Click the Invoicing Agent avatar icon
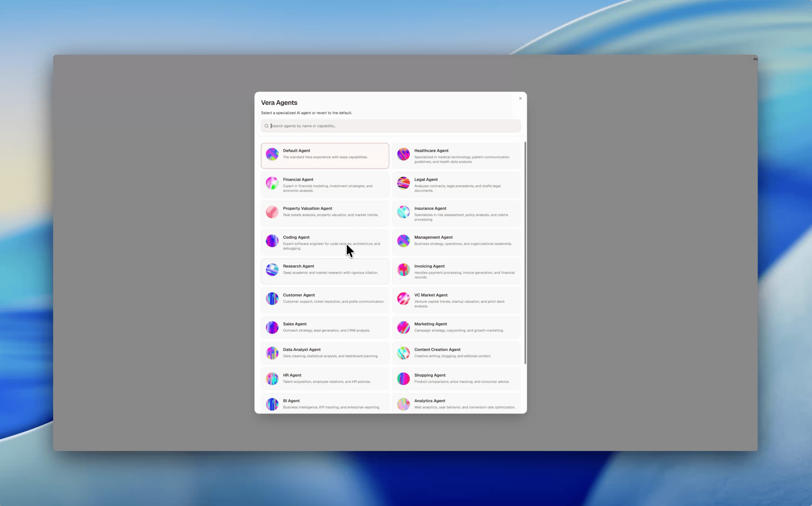Image resolution: width=812 pixels, height=506 pixels. click(403, 269)
